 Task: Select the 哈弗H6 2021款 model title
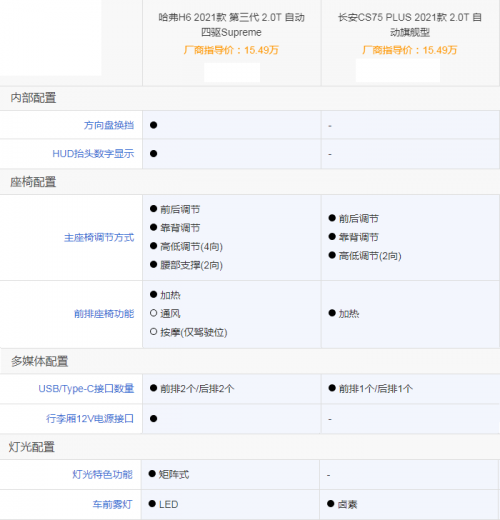click(232, 25)
